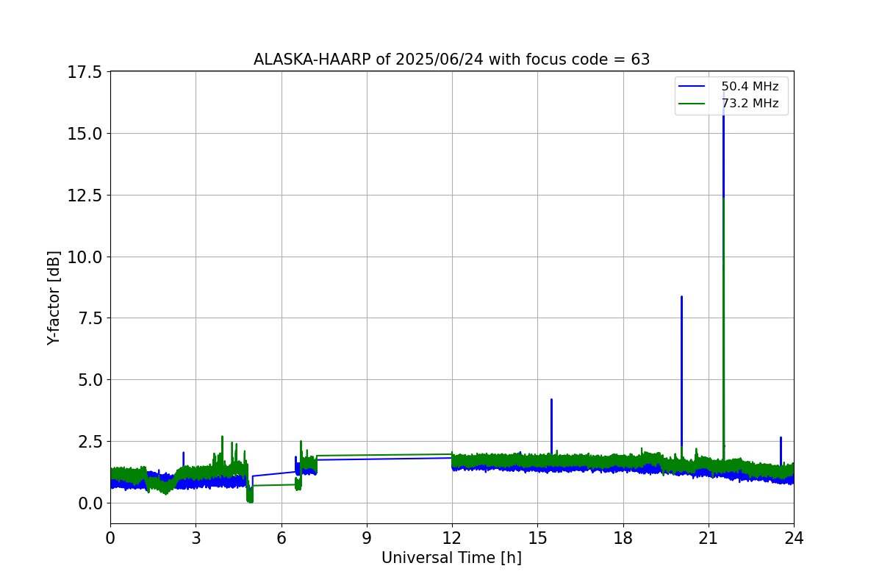Click the 21 x-axis tick label
Screen dimensions: 882x588
click(x=709, y=538)
